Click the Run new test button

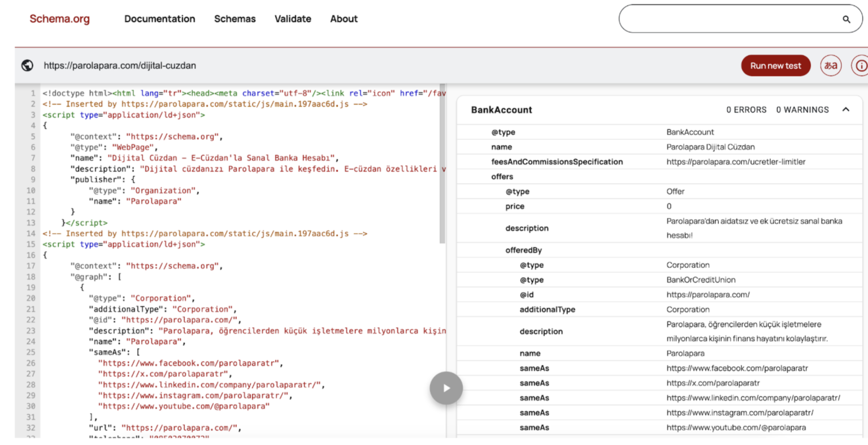tap(775, 66)
